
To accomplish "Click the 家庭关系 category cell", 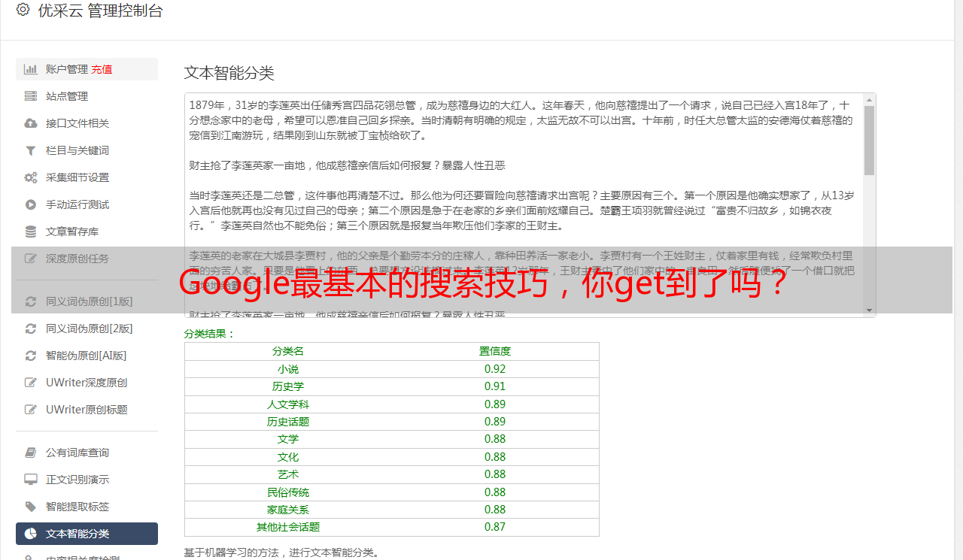I will pyautogui.click(x=288, y=510).
